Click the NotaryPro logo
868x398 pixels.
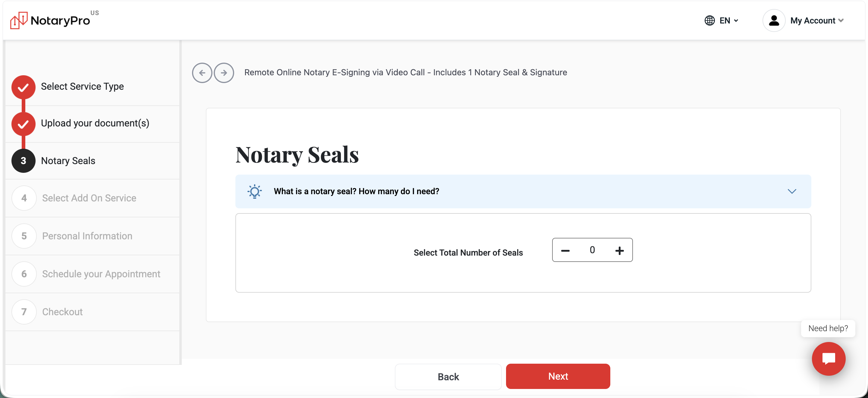click(54, 20)
